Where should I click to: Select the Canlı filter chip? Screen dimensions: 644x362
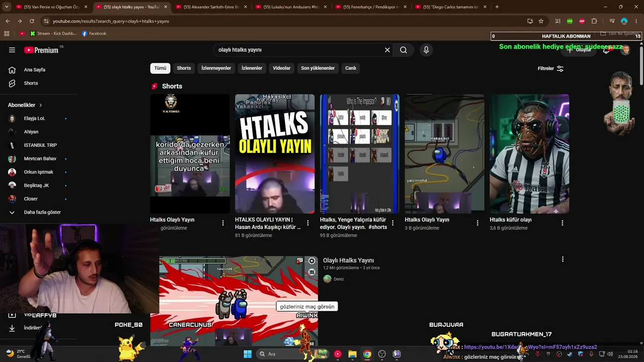[x=351, y=68]
